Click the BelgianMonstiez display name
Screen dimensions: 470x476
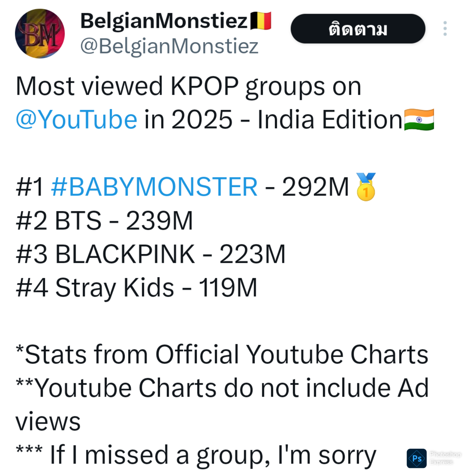click(x=164, y=21)
